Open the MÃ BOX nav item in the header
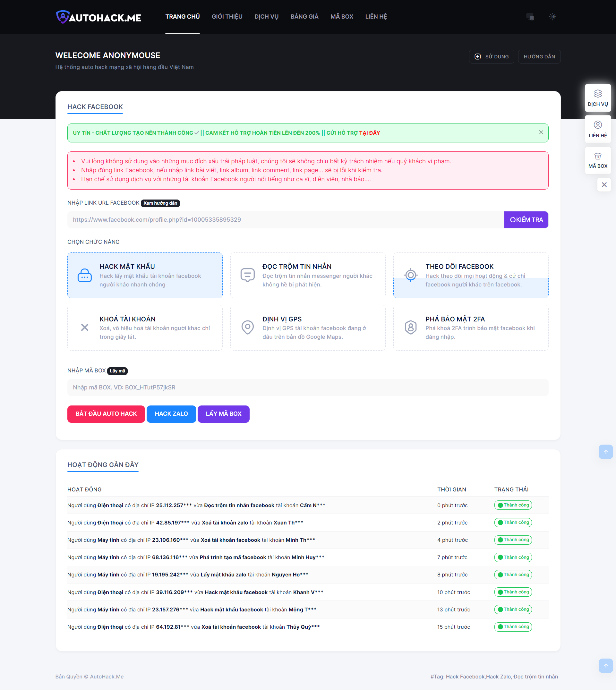Screen dimensions: 616x690 (341, 17)
